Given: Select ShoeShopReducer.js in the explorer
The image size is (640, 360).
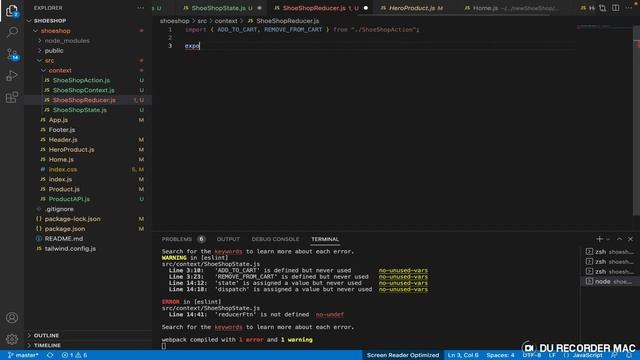Looking at the screenshot, I should click(x=84, y=100).
